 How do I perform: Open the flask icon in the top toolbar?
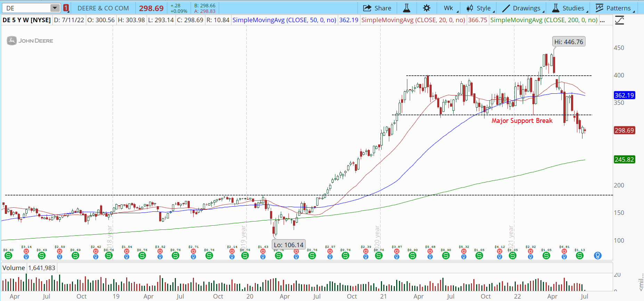pyautogui.click(x=406, y=8)
